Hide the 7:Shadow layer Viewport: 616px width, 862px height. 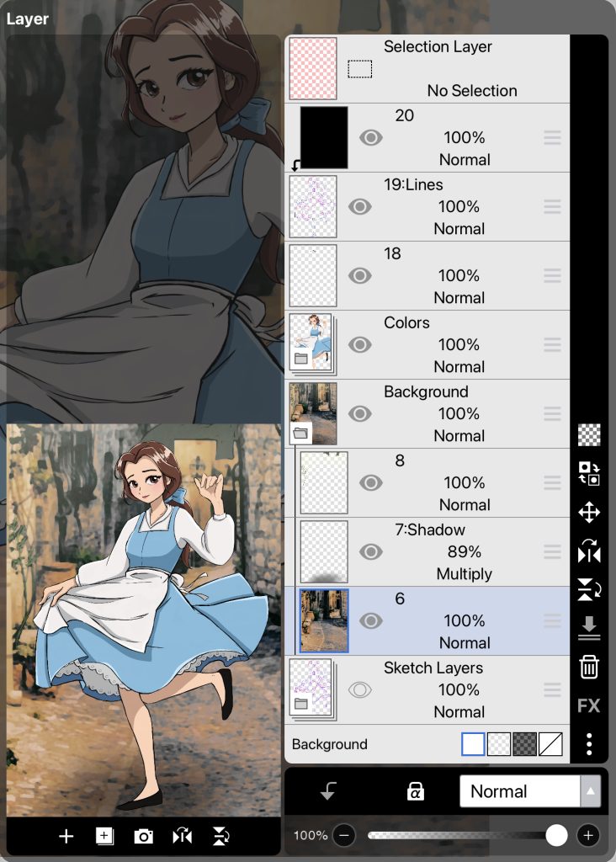(x=371, y=551)
